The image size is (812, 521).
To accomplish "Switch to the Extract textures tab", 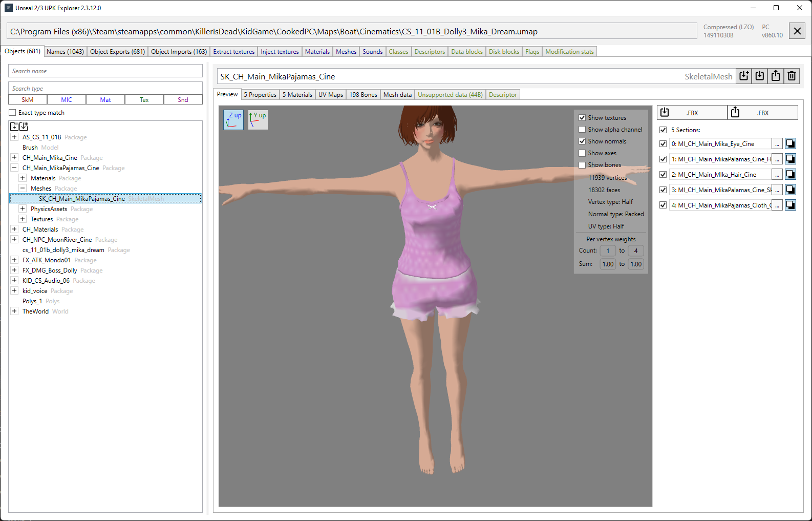I will [233, 52].
